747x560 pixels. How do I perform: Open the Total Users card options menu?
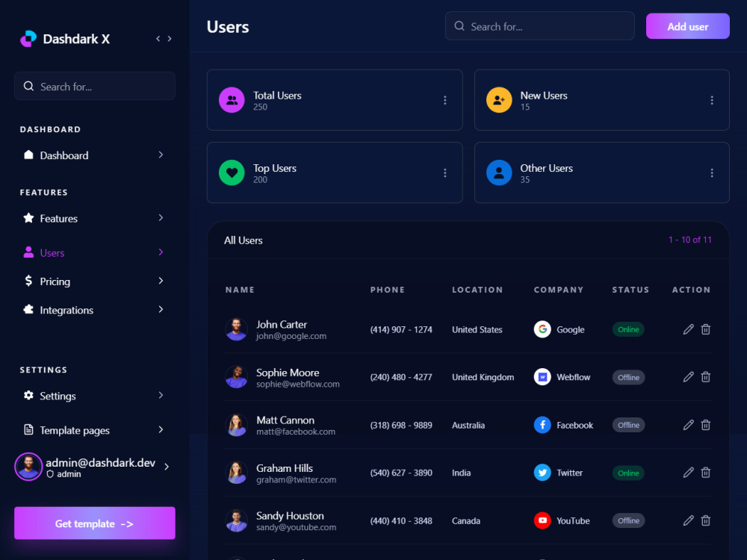pos(445,100)
